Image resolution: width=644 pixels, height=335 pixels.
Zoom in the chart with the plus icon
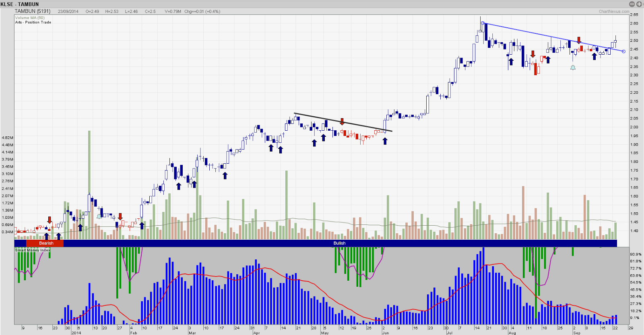[639, 4]
